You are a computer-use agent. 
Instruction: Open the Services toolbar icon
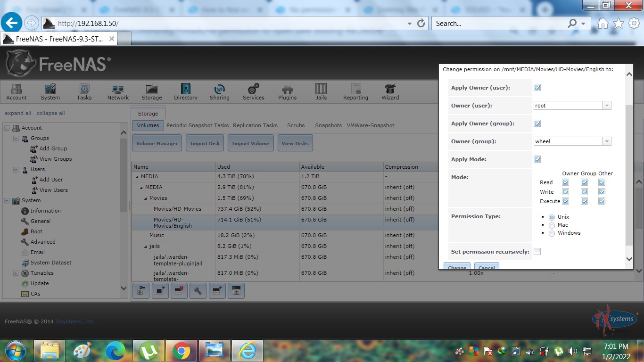tap(254, 92)
